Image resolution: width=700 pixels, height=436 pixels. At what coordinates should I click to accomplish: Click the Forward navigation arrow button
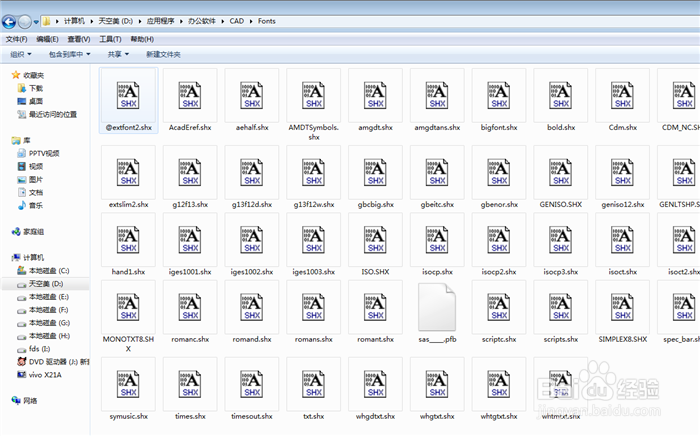tap(25, 21)
